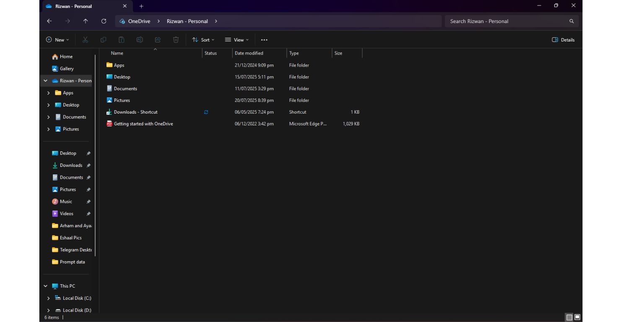Open the New item button
644x322 pixels.
coord(57,40)
